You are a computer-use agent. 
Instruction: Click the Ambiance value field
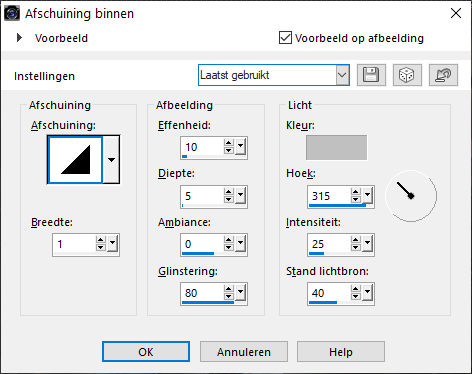(x=202, y=244)
